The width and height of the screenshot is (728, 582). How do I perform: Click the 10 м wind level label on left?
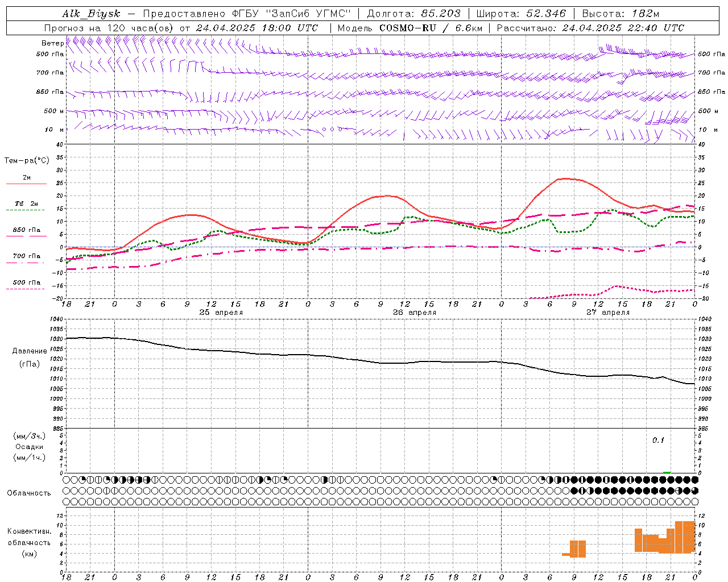click(54, 130)
